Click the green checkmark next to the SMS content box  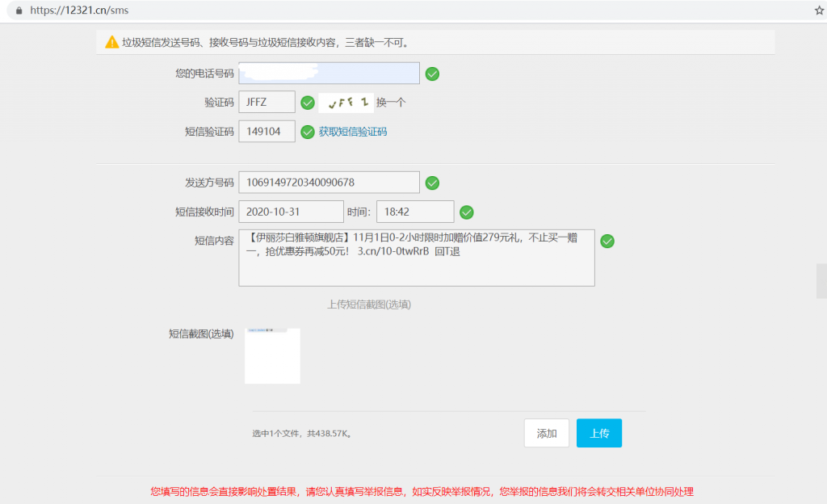tap(607, 241)
